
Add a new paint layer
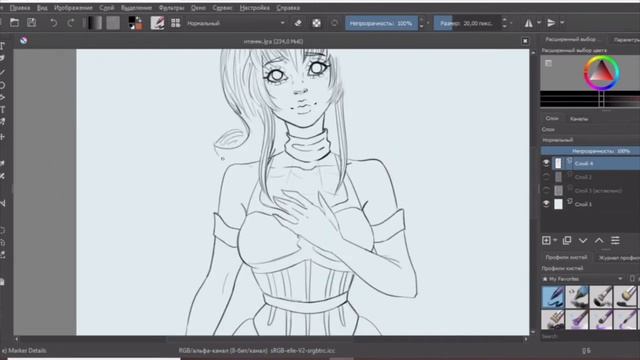[x=546, y=240]
